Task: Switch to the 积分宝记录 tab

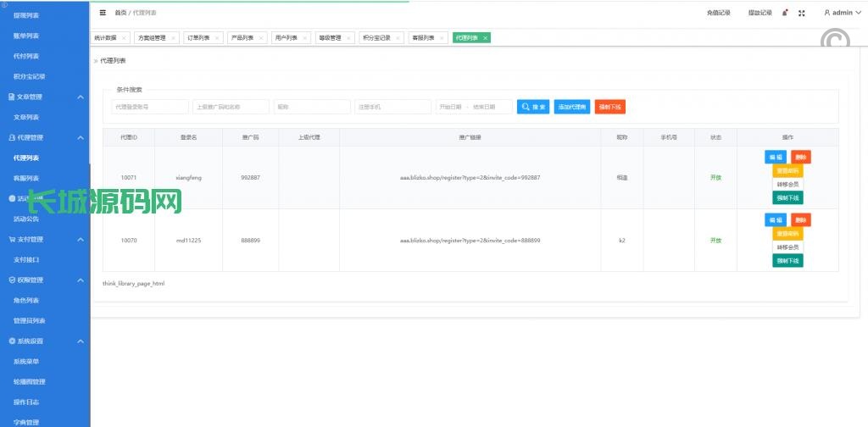Action: (x=376, y=38)
